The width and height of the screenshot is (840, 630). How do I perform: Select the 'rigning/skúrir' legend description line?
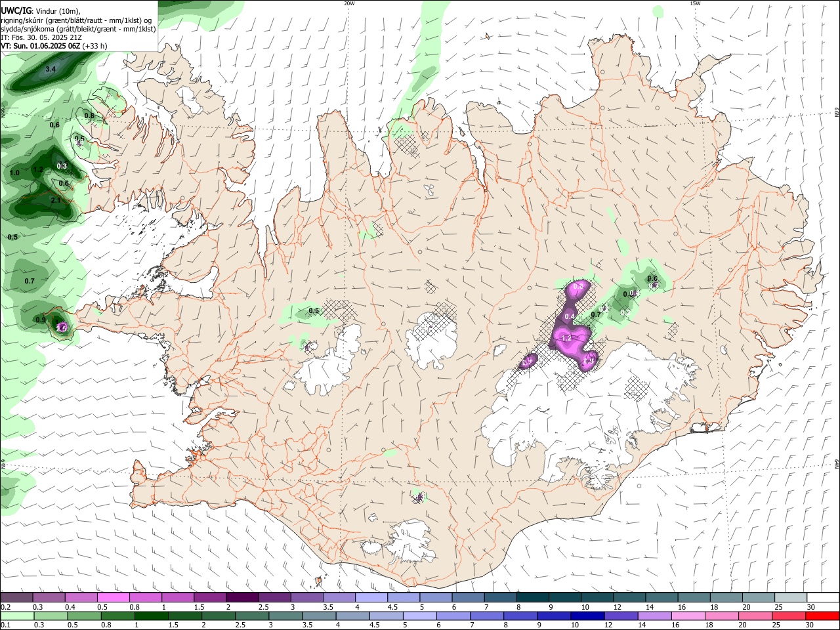pos(77,20)
